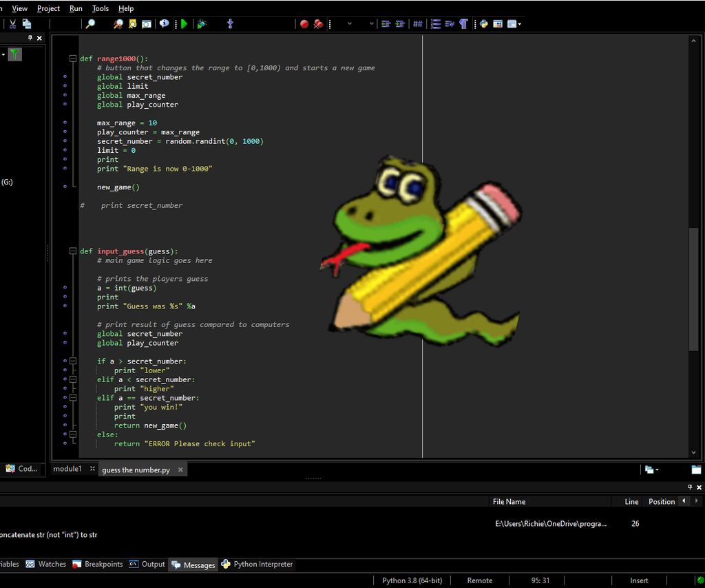Screen dimensions: 705x588
Task: Collapse the input_guess function fold
Action: pos(74,251)
